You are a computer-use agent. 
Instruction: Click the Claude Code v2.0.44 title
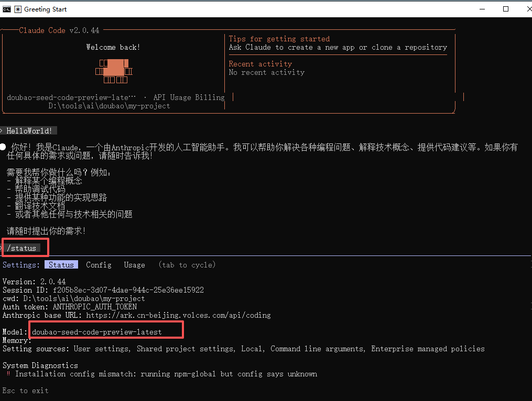59,30
